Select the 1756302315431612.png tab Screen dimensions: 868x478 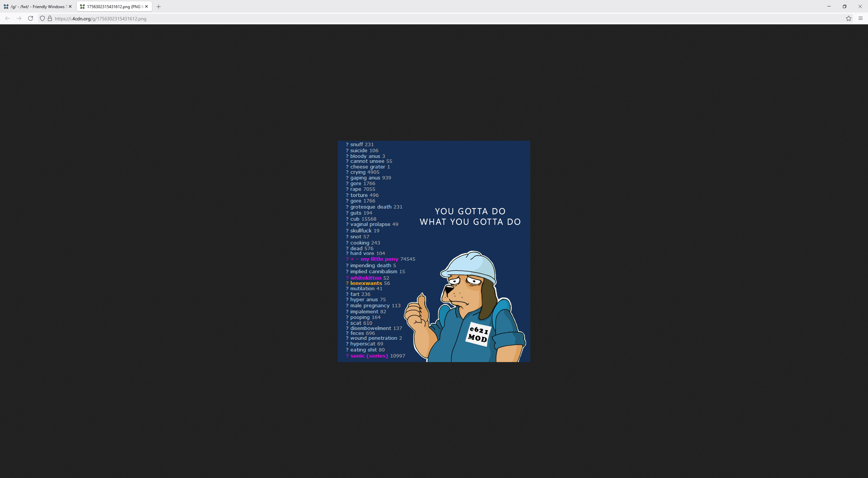click(112, 6)
